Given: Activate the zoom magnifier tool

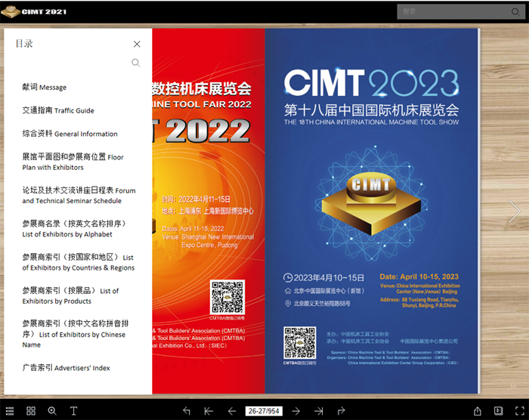Looking at the screenshot, I should tap(52, 411).
